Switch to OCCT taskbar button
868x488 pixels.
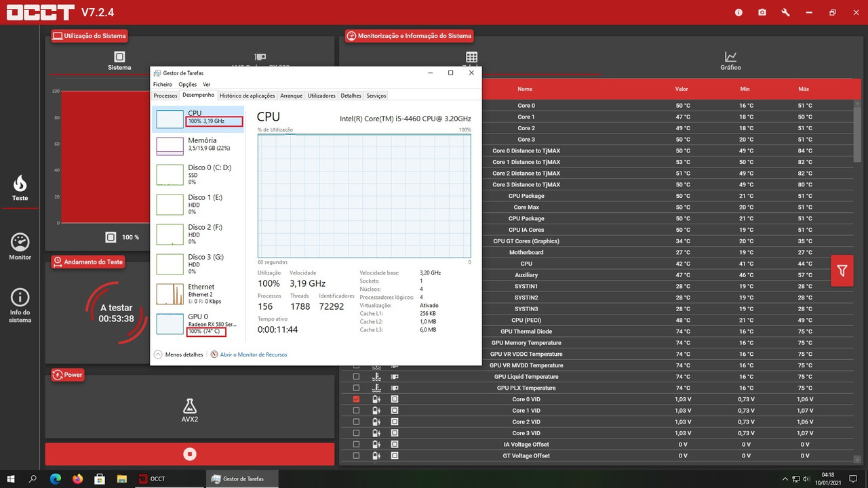(x=168, y=479)
